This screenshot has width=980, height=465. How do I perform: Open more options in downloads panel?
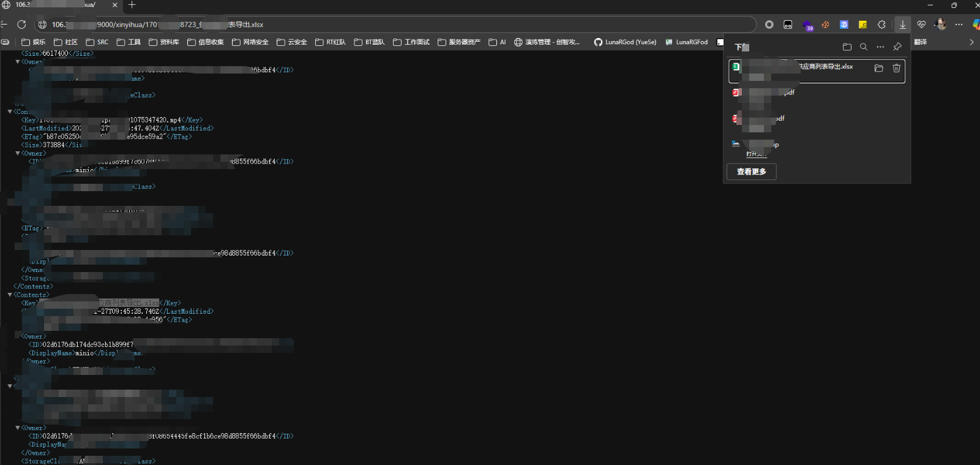coord(880,47)
